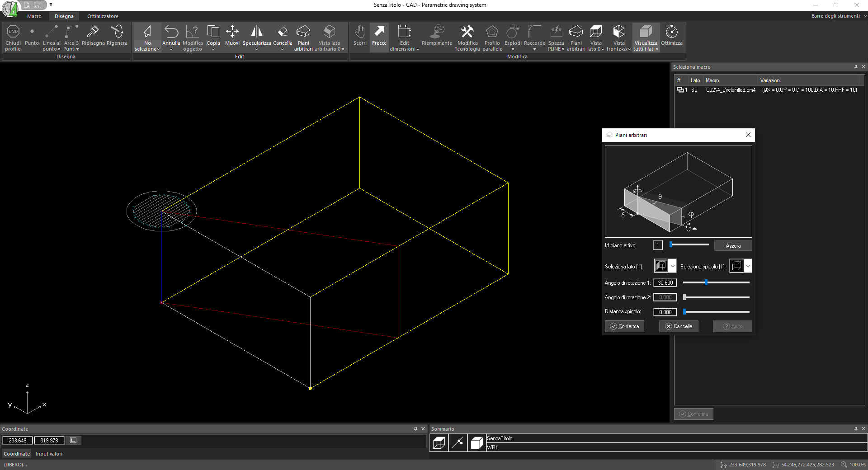The image size is (868, 470).
Task: Select macro row C02\4_CircleFilled.pm4
Action: pyautogui.click(x=769, y=90)
